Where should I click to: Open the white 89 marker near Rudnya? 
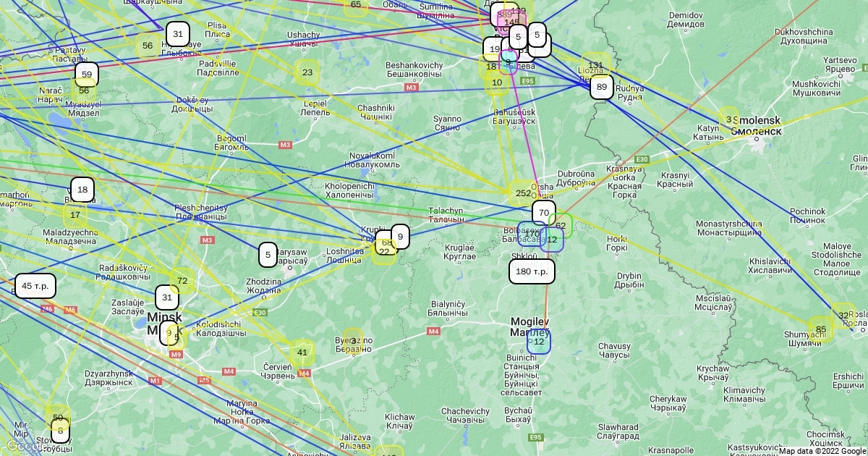(x=601, y=88)
